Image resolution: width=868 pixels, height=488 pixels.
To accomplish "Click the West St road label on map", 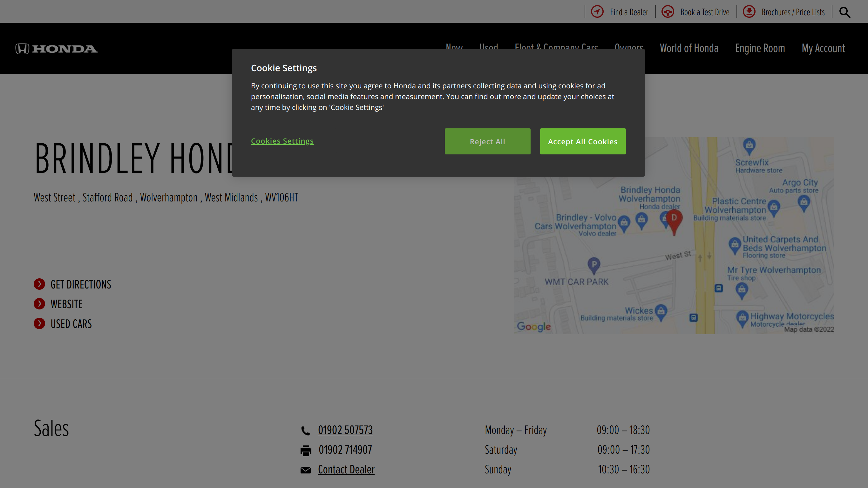I will click(678, 256).
